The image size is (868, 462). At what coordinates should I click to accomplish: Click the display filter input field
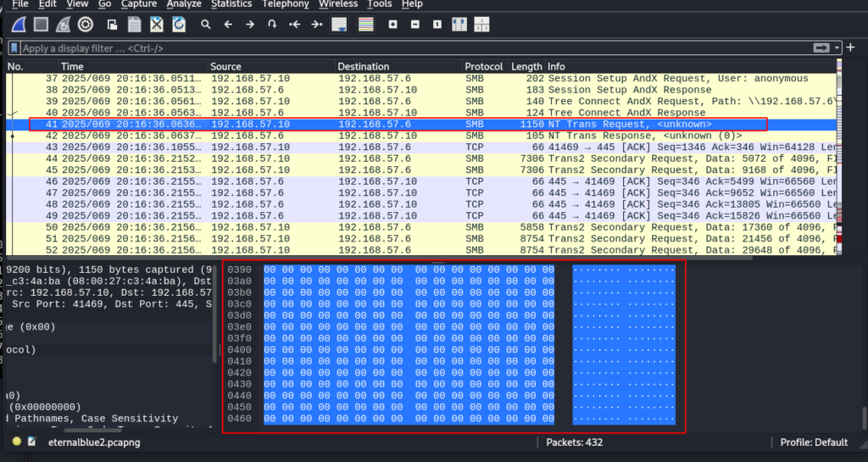415,48
